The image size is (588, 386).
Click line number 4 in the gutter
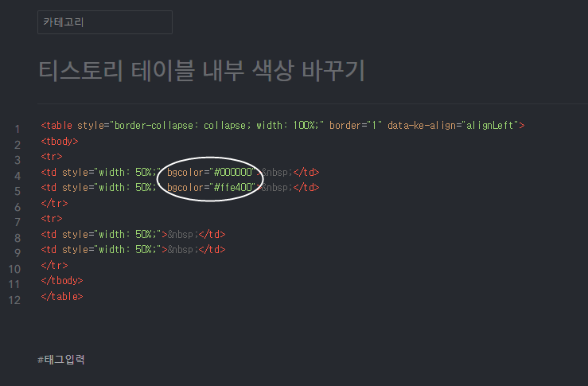[18, 176]
